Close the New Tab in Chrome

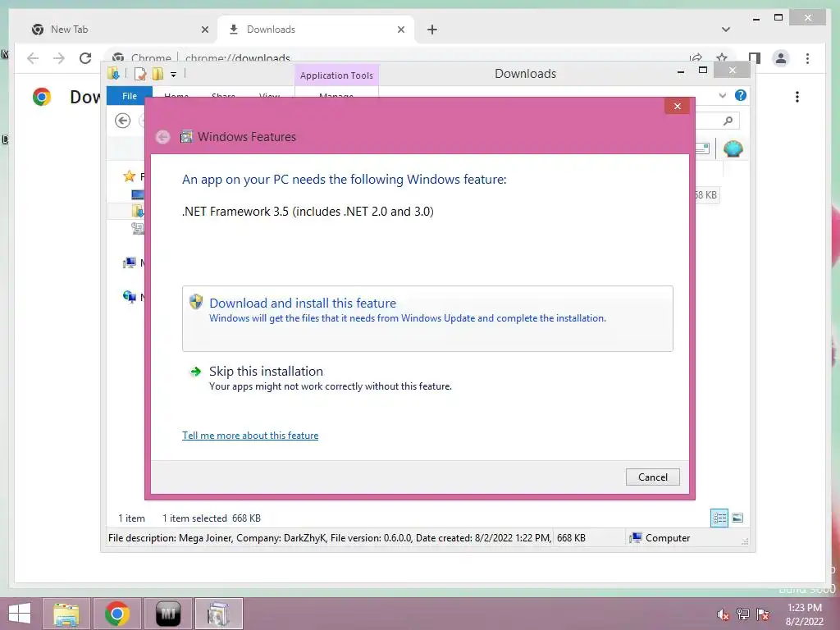(204, 30)
